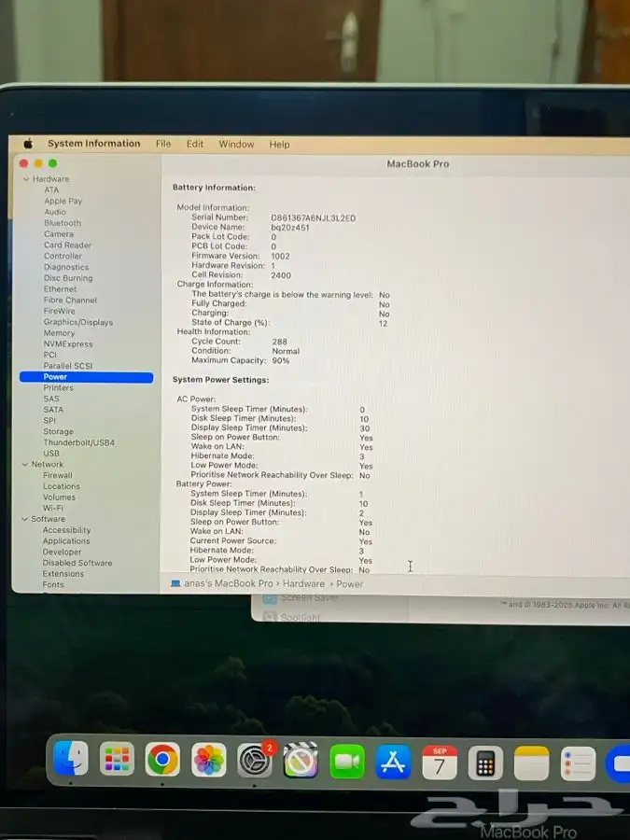Select Thunderbolt/USB4 in the sidebar
The image size is (630, 840).
pos(79,442)
